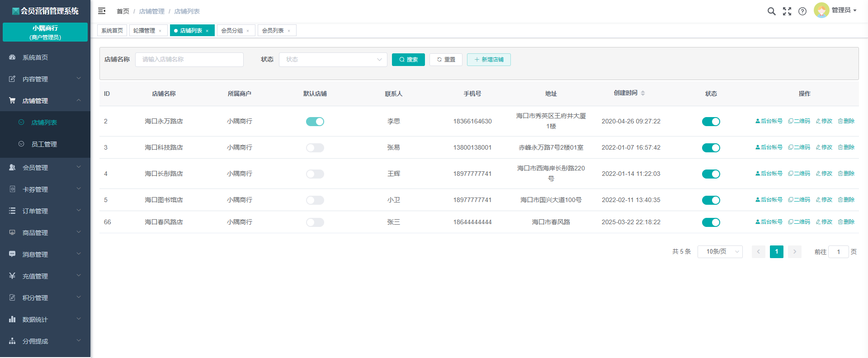
Task: Click the 消息管理 chat icon in sidebar
Action: click(12, 254)
